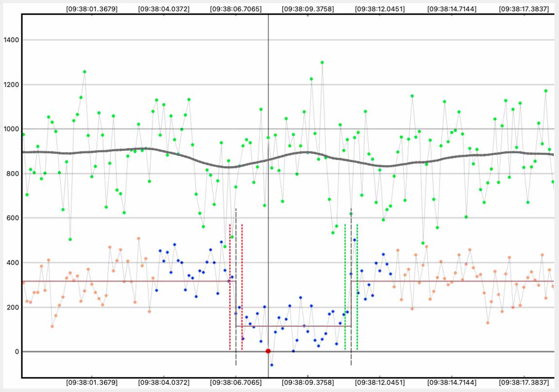Click the right green dashed vertical marker
This screenshot has width=559, height=392.
[x=357, y=291]
